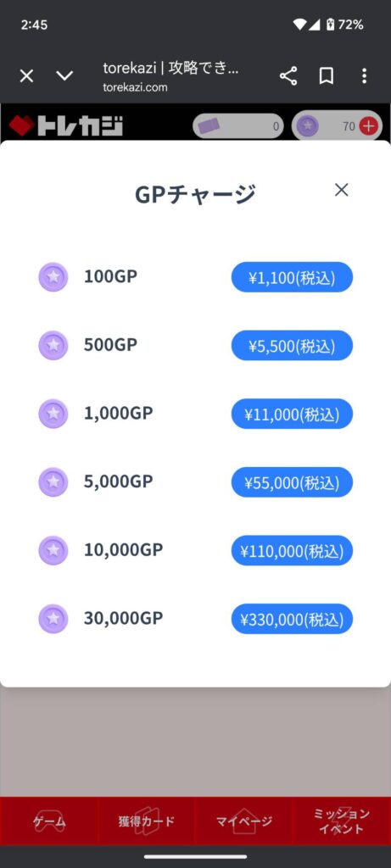Click the Torekazi logo
This screenshot has height=868, width=391.
[66, 125]
